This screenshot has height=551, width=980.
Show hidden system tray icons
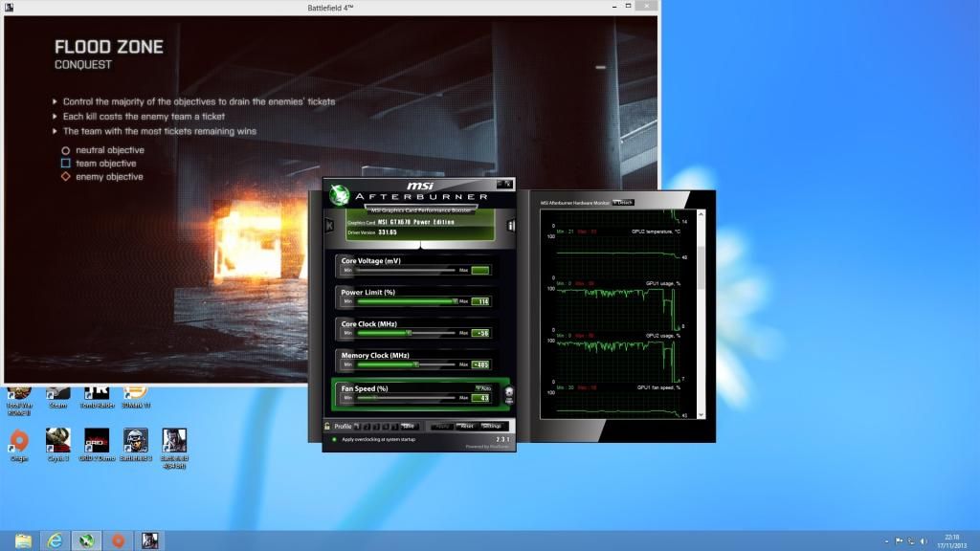pyautogui.click(x=886, y=541)
